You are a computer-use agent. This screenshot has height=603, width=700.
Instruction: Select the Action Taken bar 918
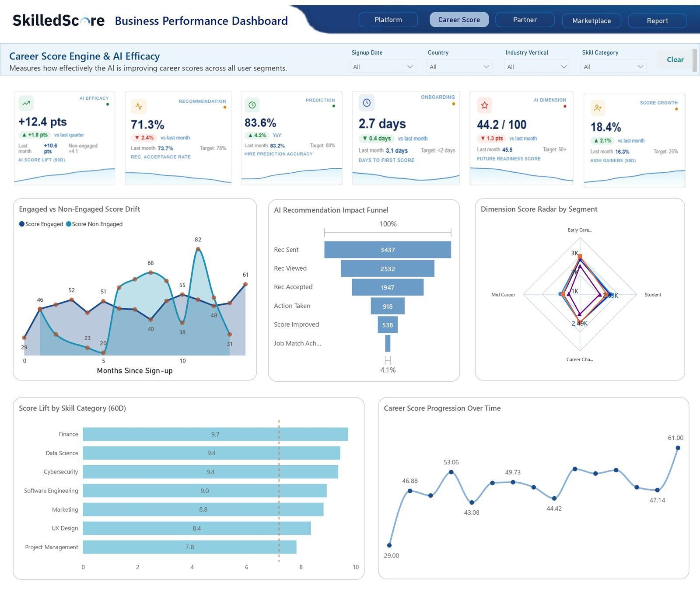coord(388,306)
